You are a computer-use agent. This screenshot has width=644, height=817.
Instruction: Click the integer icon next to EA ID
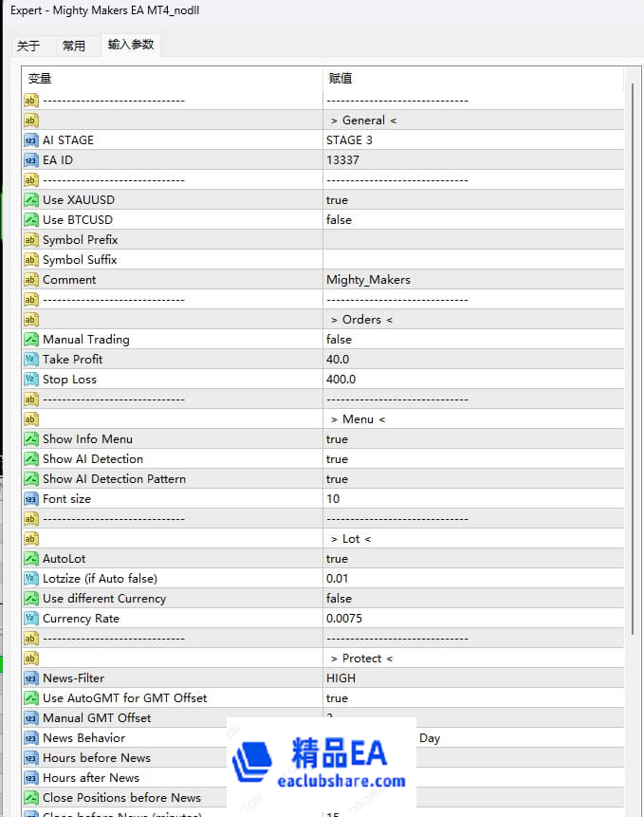pos(30,160)
